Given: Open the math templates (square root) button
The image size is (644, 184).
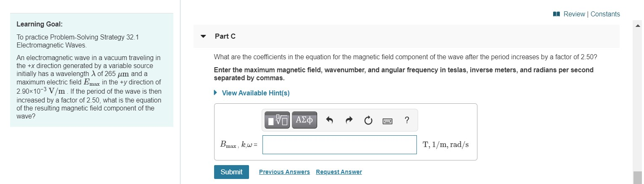Looking at the screenshot, I should coord(277,121).
